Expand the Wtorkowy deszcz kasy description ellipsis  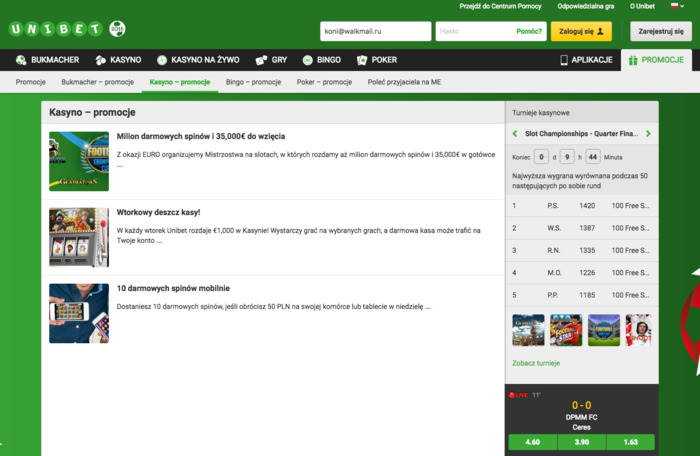tap(159, 241)
